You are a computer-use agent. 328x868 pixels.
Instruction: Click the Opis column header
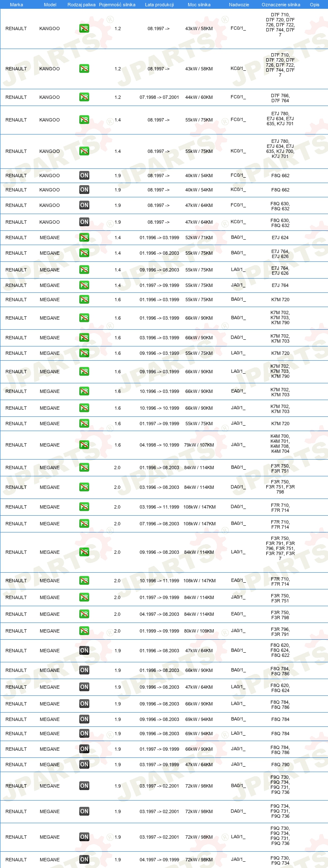[x=315, y=5]
